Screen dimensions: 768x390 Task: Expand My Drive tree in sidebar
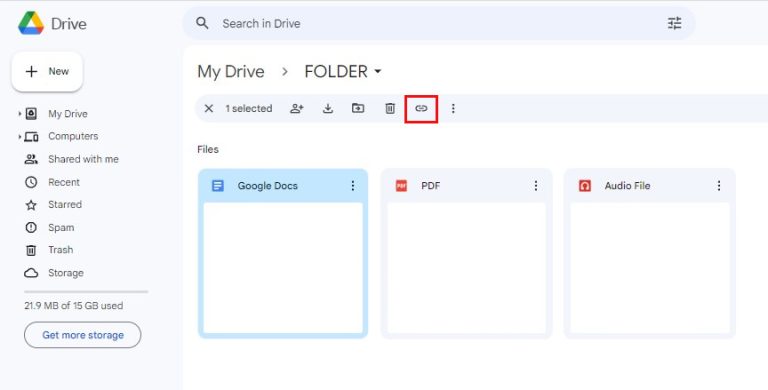(20, 114)
